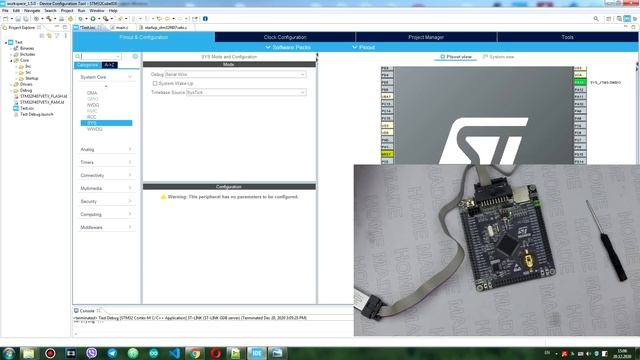The height and width of the screenshot is (360, 640).
Task: Open the File menu
Action: click(5, 11)
